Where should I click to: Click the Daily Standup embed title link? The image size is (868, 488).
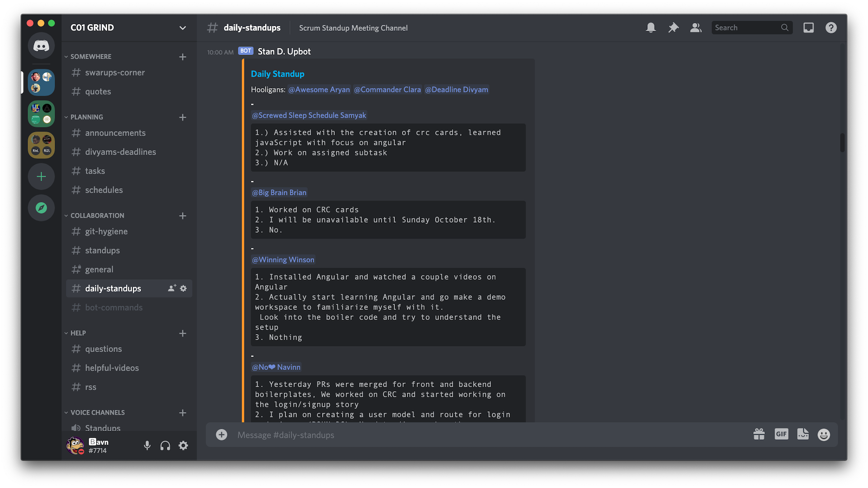click(277, 74)
